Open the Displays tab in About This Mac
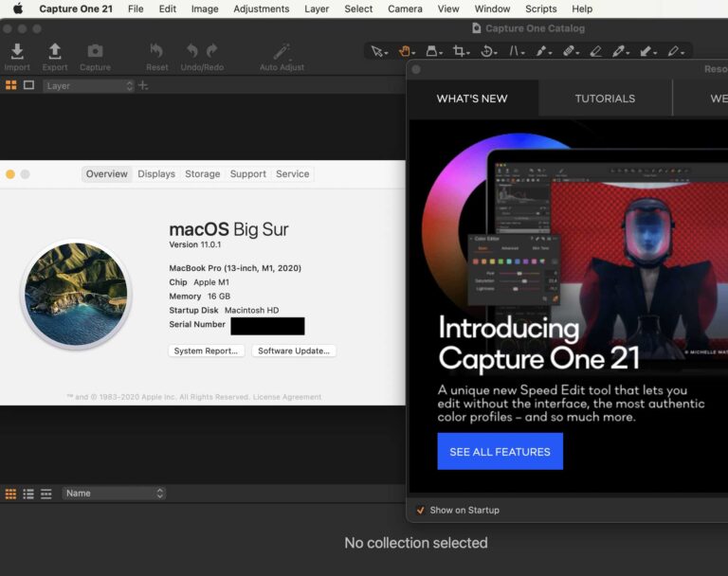The image size is (728, 576). coord(156,174)
